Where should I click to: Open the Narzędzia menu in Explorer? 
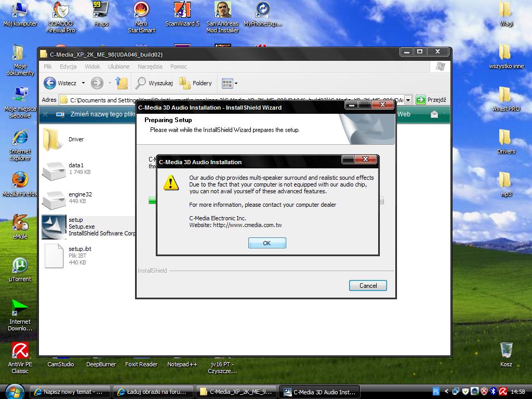point(150,66)
